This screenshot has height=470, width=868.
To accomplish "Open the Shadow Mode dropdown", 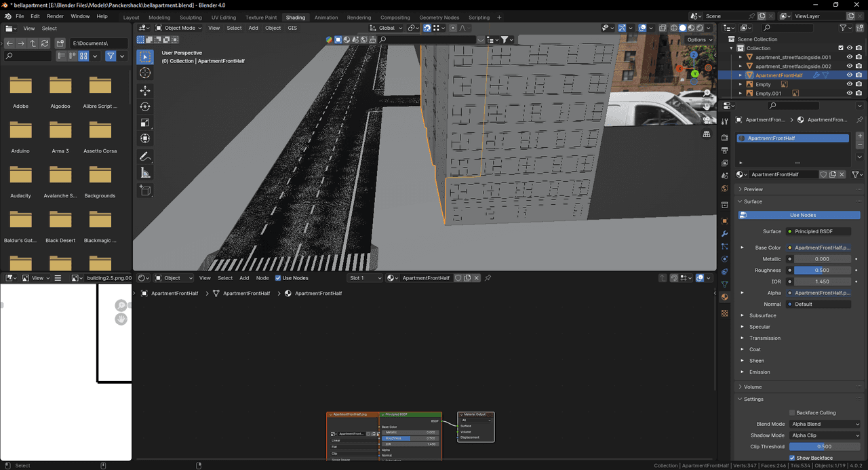I will click(825, 435).
